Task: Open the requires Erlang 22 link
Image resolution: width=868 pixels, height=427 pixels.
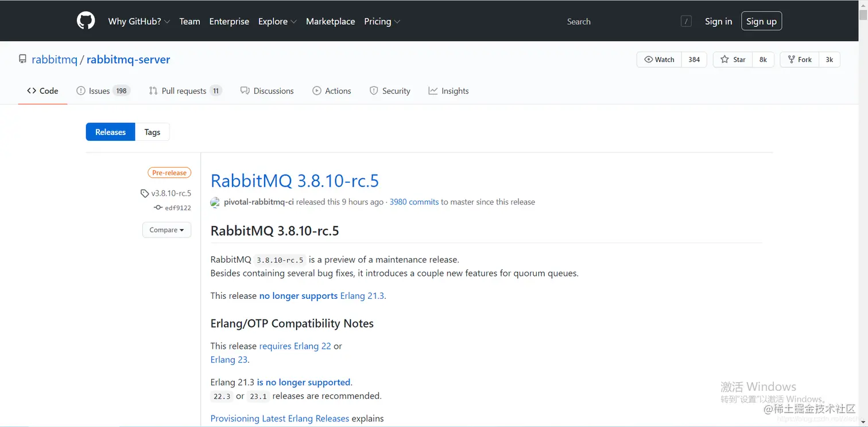Action: click(295, 346)
